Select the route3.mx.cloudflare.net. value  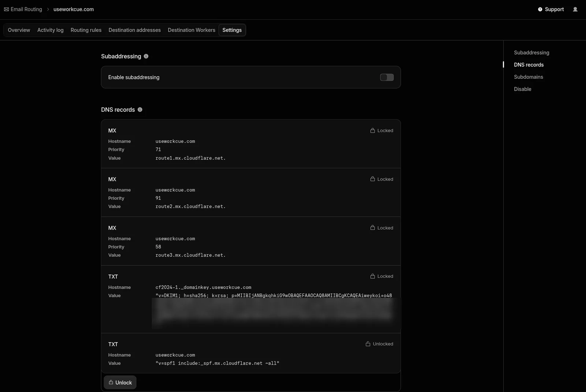pyautogui.click(x=190, y=255)
